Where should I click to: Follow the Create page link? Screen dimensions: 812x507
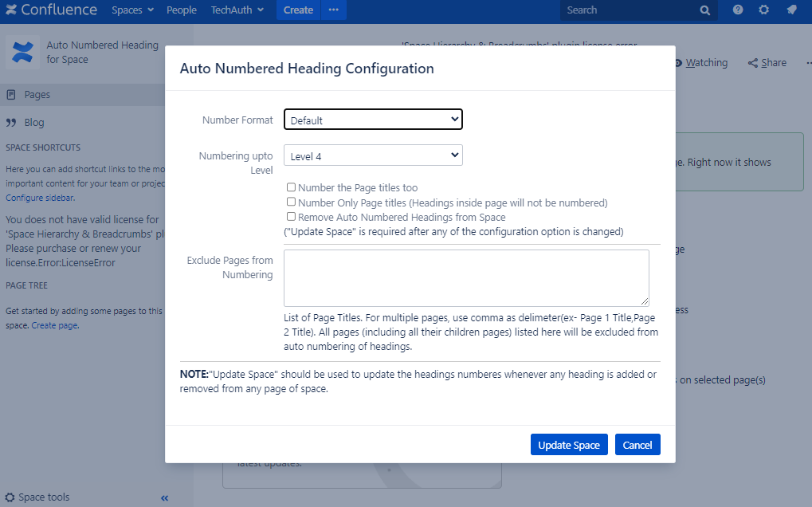pyautogui.click(x=54, y=326)
